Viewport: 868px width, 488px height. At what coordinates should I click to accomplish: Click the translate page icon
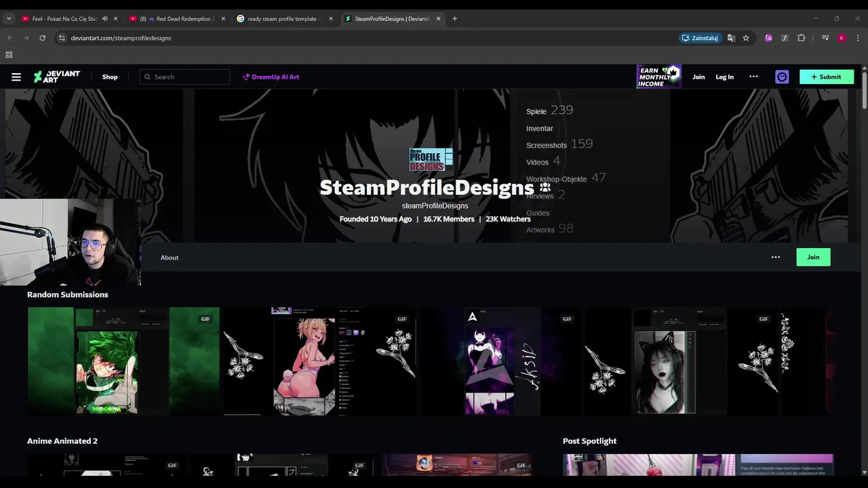tap(731, 38)
